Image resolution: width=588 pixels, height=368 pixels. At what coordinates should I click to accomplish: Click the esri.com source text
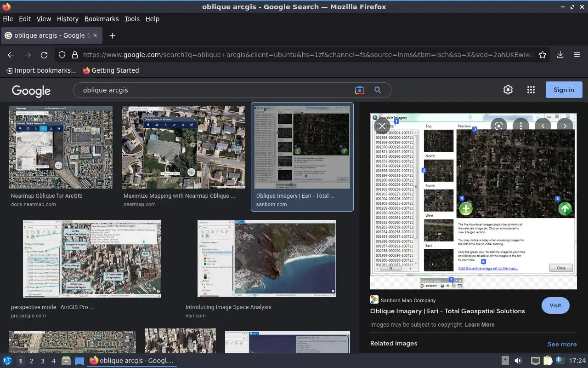click(x=196, y=316)
